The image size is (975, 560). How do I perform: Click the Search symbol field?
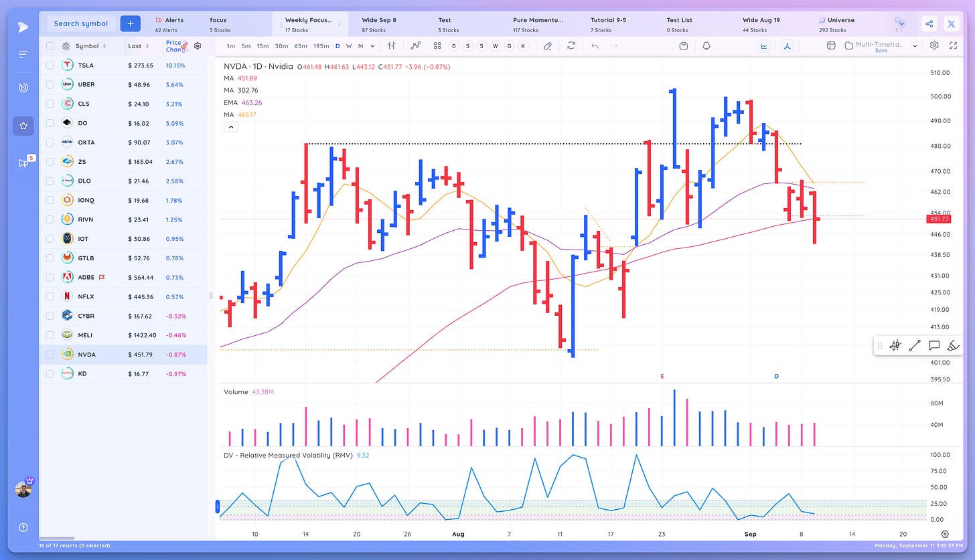pyautogui.click(x=81, y=23)
